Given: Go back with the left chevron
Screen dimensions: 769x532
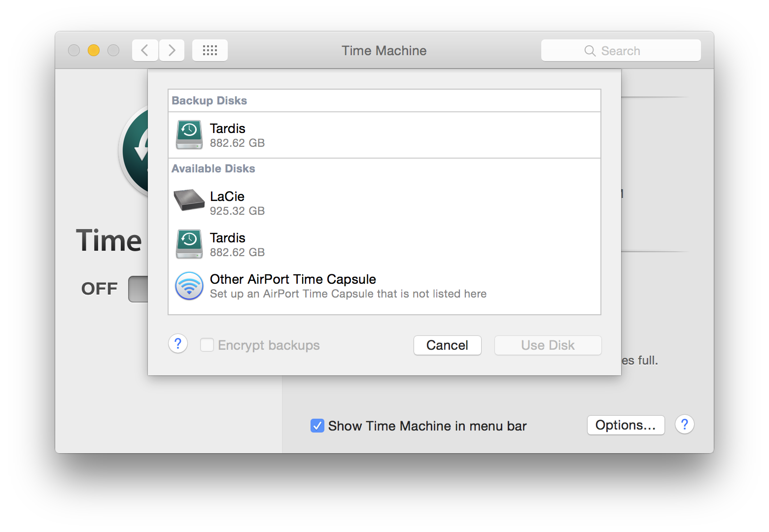Looking at the screenshot, I should coord(145,50).
